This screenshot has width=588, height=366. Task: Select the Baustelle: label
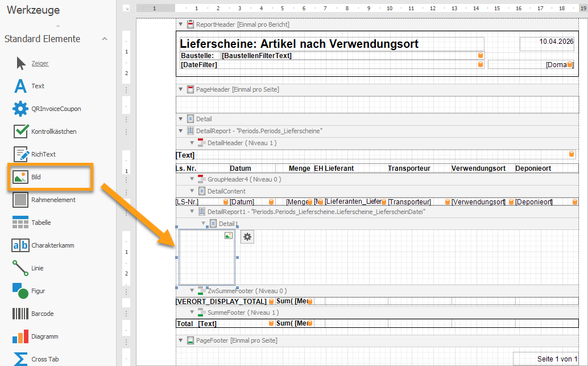200,56
